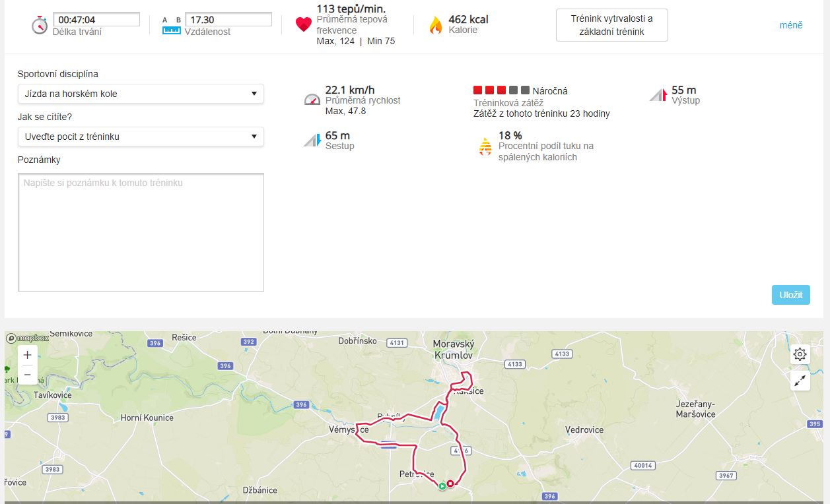Image resolution: width=830 pixels, height=504 pixels.
Task: Click the méně link
Action: (791, 25)
